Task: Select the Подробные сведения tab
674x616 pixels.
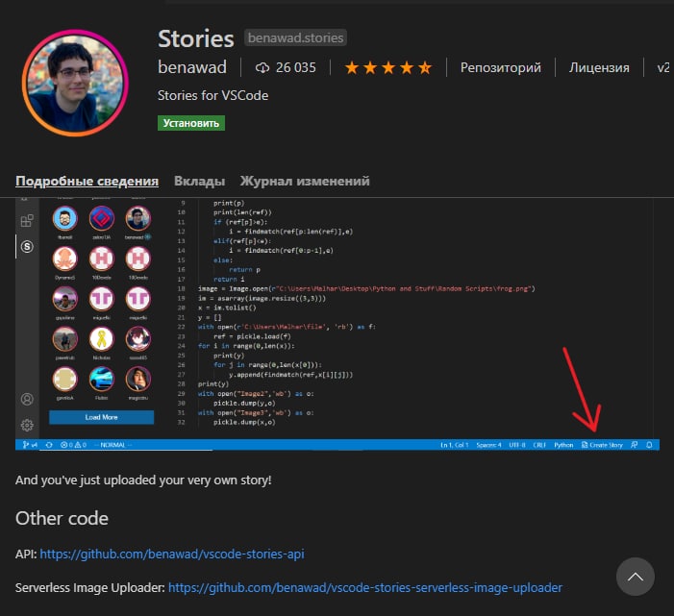Action: pos(87,182)
